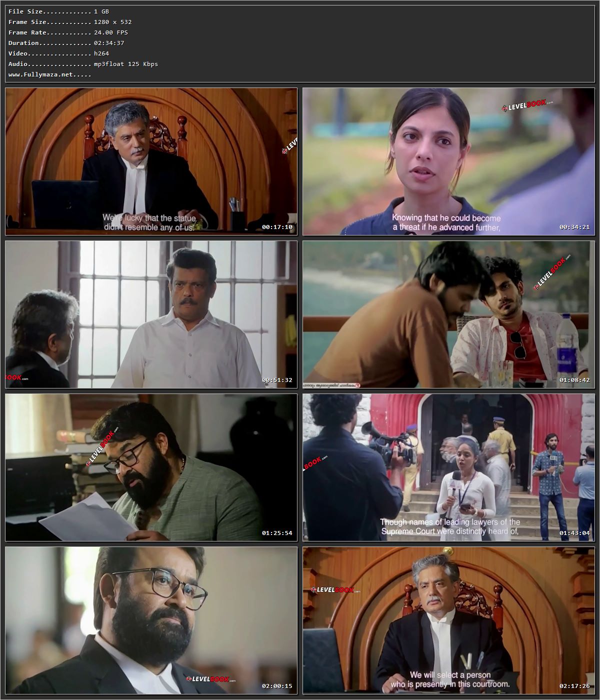Image resolution: width=600 pixels, height=700 pixels.
Task: Open the thumbnail of judge saying "We will select a person"
Action: coord(448,620)
